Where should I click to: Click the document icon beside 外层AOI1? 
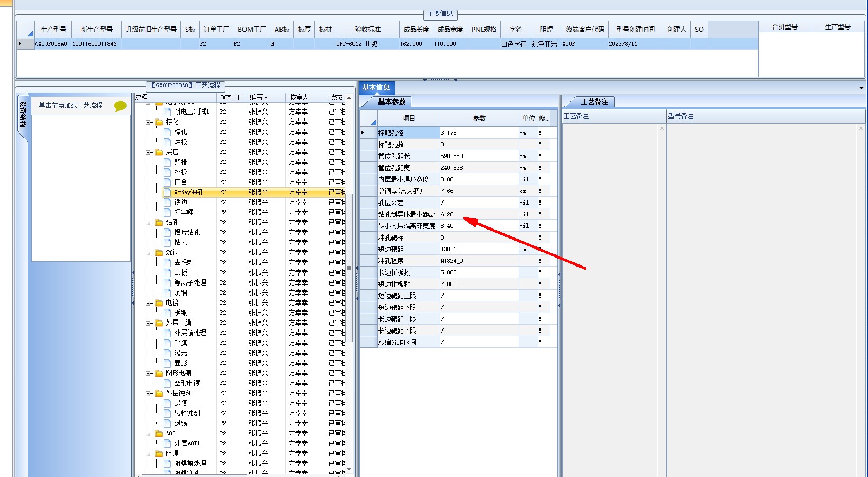[167, 443]
